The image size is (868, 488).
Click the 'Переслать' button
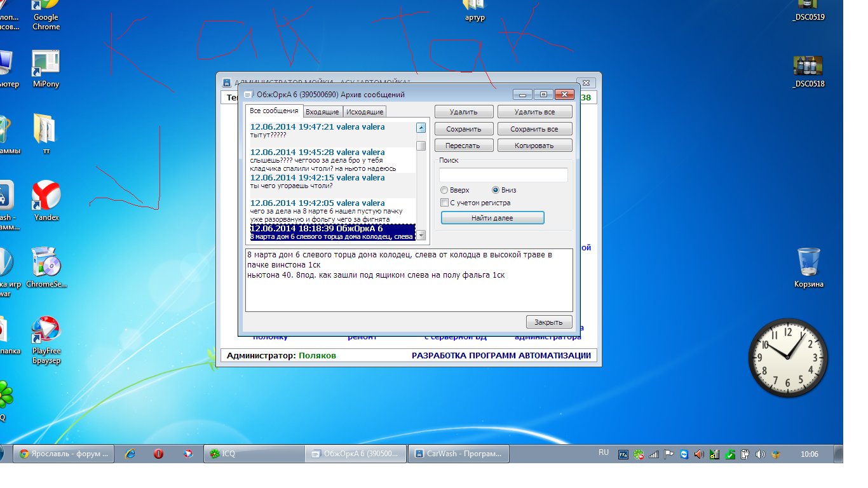[464, 146]
